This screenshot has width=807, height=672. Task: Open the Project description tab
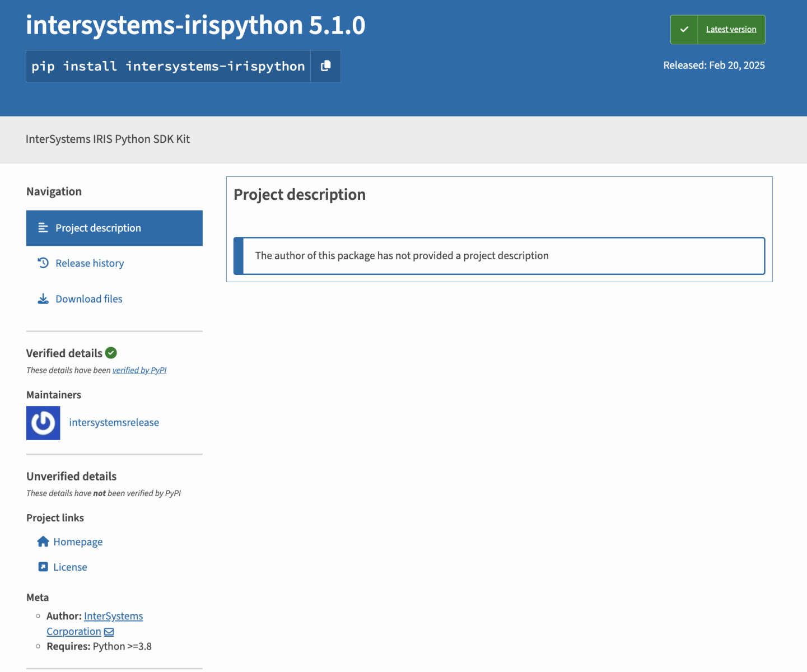click(98, 228)
